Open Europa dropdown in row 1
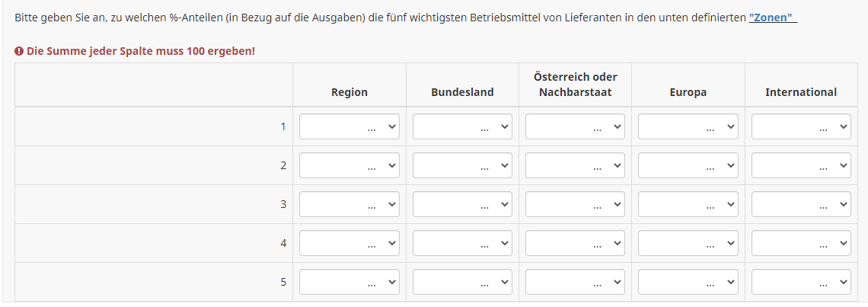This screenshot has width=868, height=307. click(688, 127)
